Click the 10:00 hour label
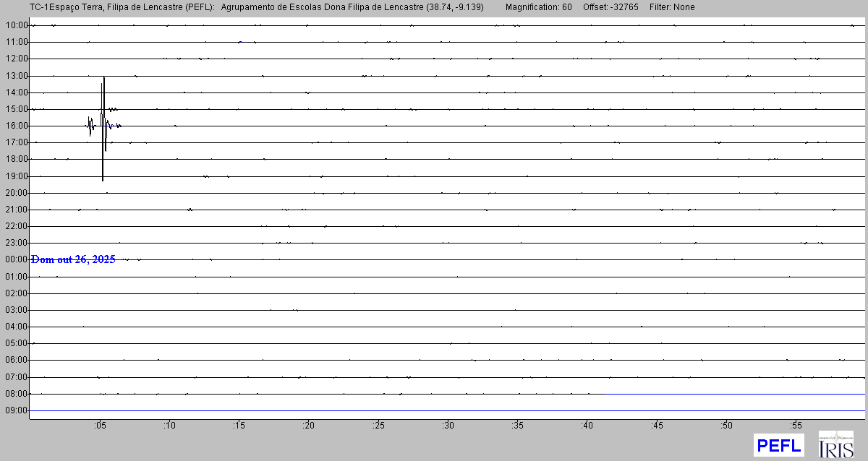868x461 pixels. point(16,25)
